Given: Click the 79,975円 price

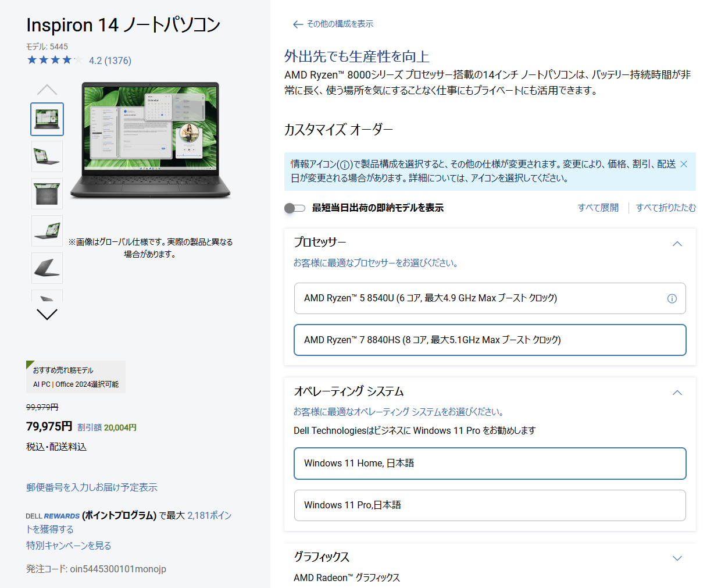Looking at the screenshot, I should click(x=49, y=426).
